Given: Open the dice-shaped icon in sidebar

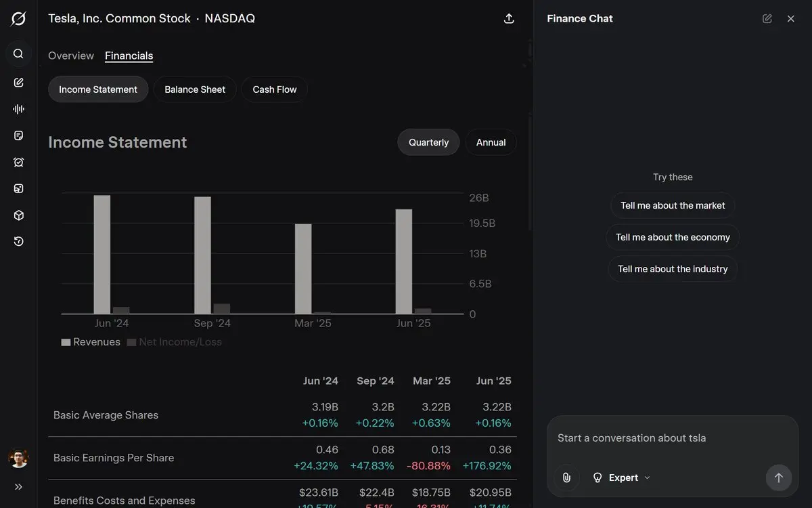Looking at the screenshot, I should coord(18,189).
